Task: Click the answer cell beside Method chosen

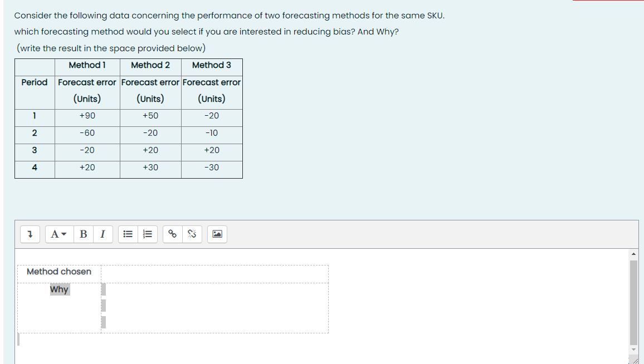Action: [214, 274]
